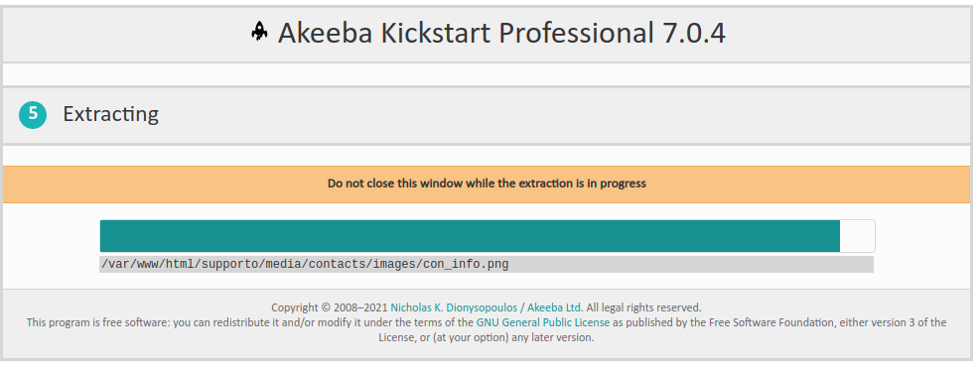
Task: Select the con_info.png file path text
Action: pos(305,264)
